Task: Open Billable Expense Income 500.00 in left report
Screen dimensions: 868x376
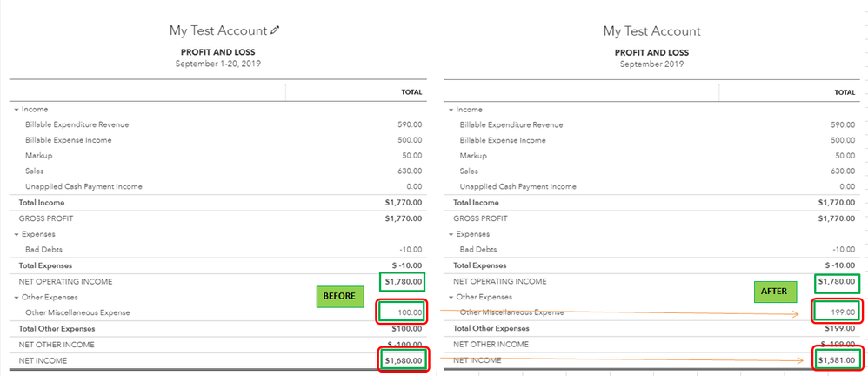Action: [410, 140]
